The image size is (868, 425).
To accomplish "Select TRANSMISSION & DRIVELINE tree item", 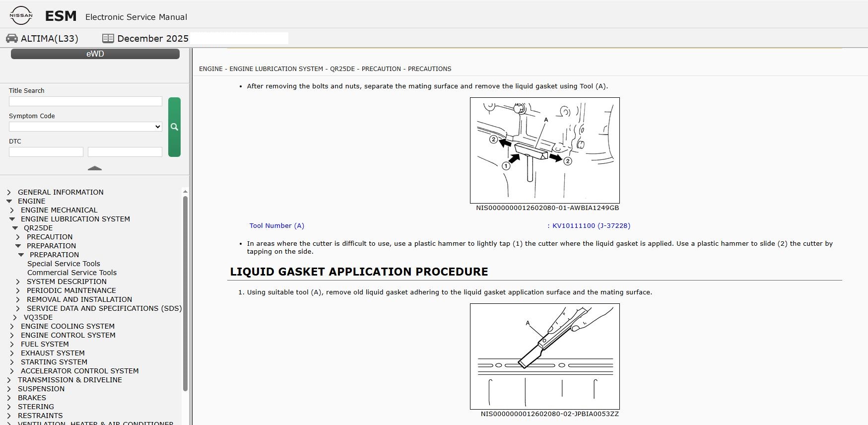I will [70, 380].
